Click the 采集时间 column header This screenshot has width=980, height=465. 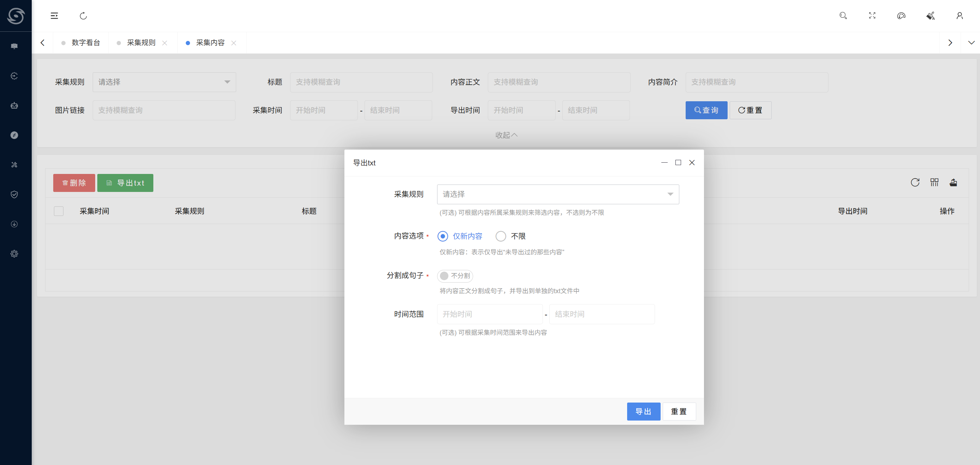coord(94,211)
